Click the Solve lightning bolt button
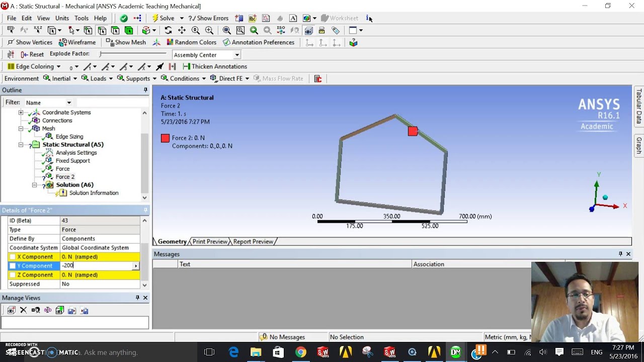Screen dimensions: 644x362 click(x=163, y=18)
